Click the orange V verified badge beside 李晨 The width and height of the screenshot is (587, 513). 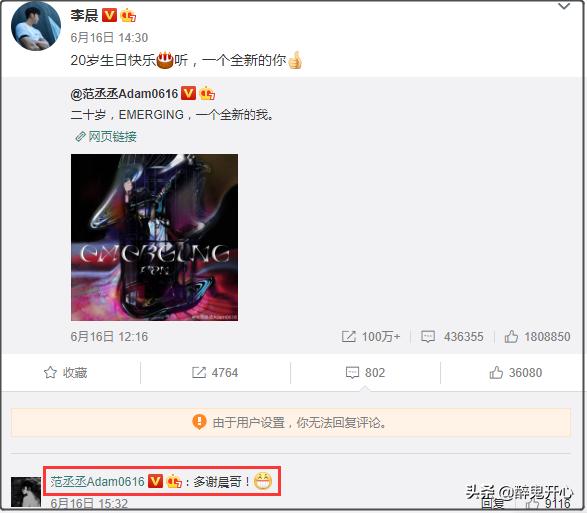point(109,15)
